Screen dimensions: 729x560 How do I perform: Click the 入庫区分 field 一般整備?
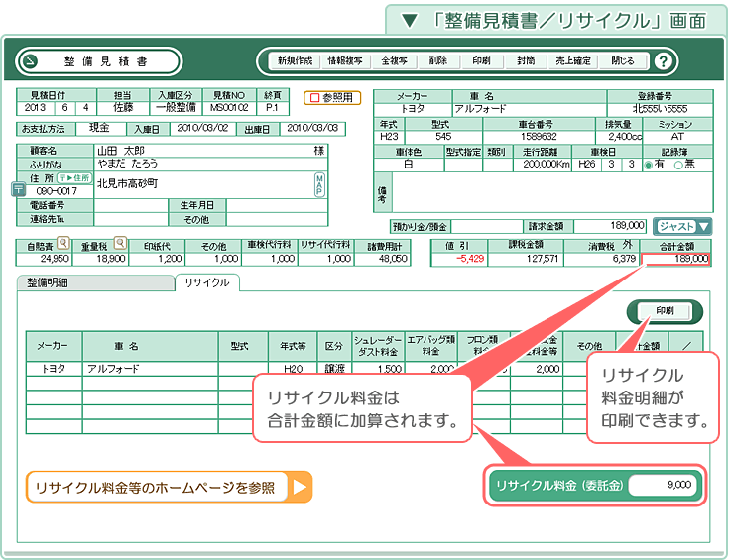tap(176, 108)
